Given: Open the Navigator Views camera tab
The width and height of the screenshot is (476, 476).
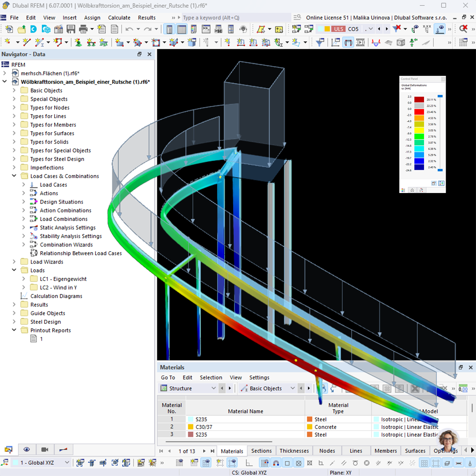Looking at the screenshot, I should tap(45, 449).
